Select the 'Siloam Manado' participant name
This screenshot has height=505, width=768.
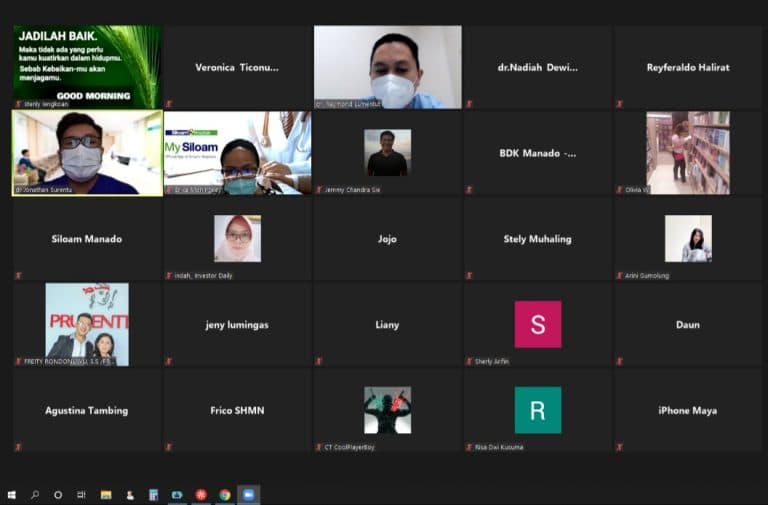[x=87, y=239]
